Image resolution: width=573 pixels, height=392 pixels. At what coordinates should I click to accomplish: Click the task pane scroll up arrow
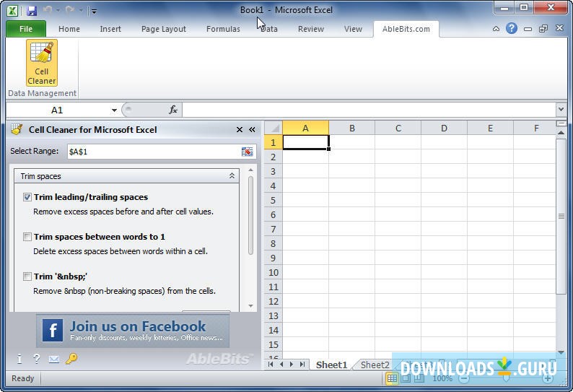250,170
